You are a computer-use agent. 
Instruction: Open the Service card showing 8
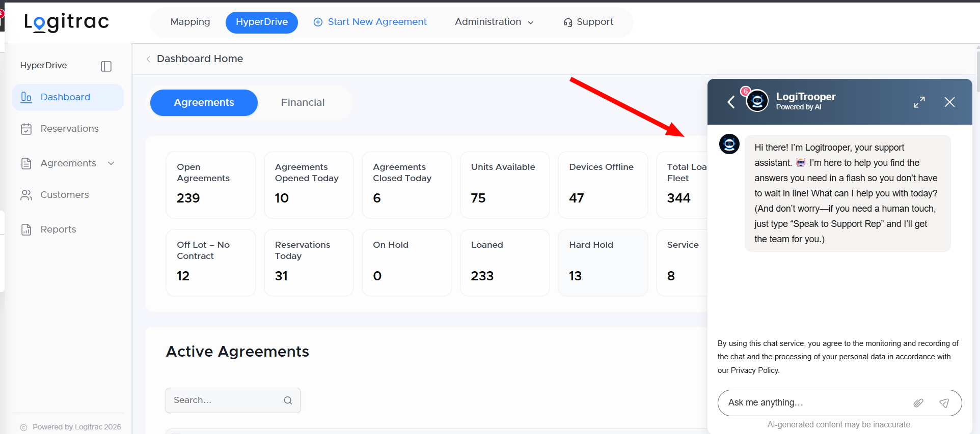(x=682, y=263)
